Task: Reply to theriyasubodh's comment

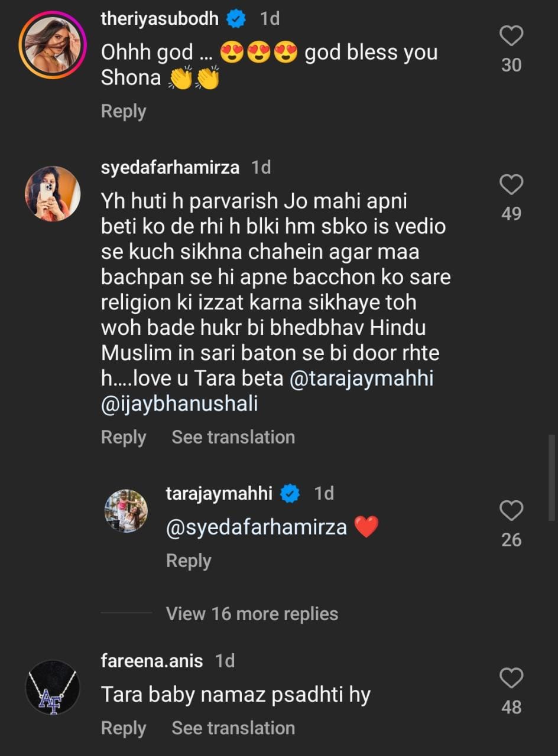Action: (x=124, y=111)
